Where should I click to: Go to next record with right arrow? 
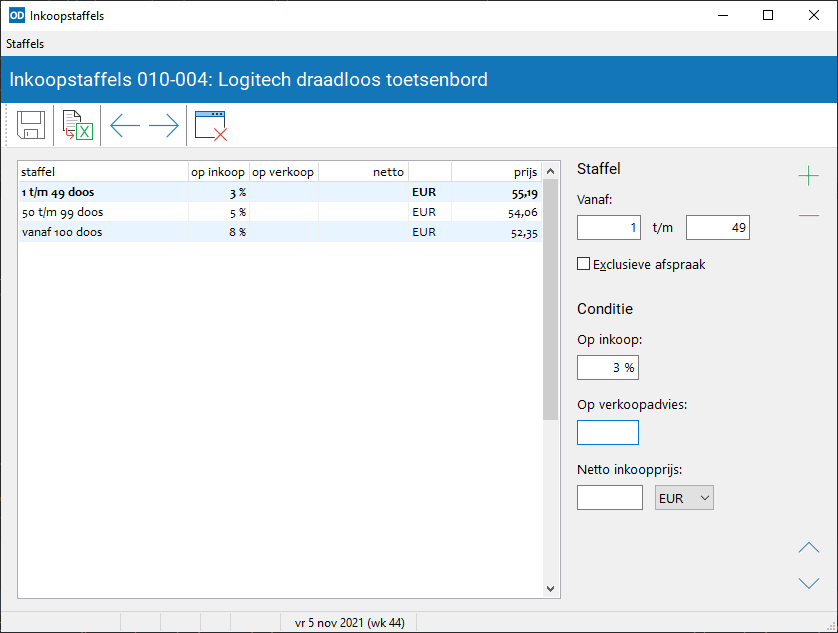[x=164, y=126]
